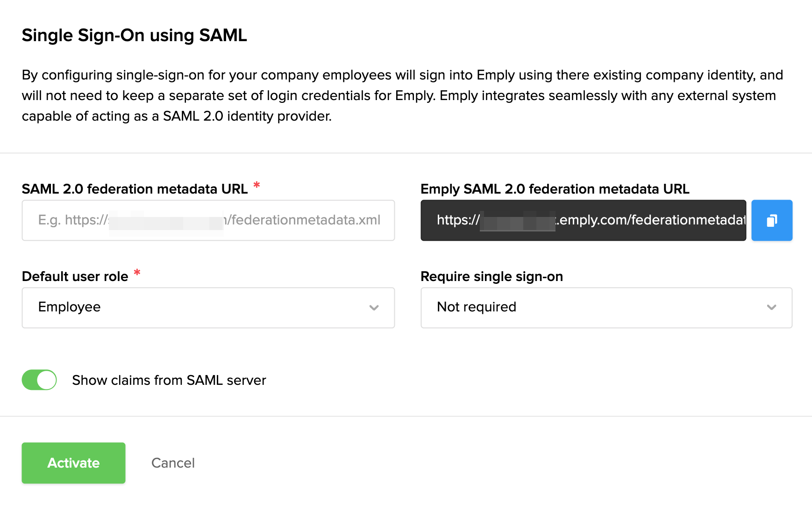Click chevron arrow in Not required field

[x=771, y=308]
